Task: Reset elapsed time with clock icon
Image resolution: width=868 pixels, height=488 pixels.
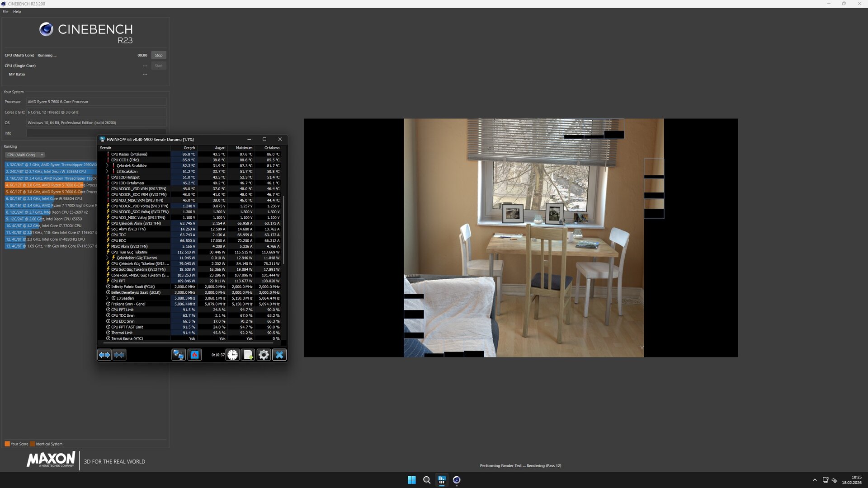Action: (232, 355)
